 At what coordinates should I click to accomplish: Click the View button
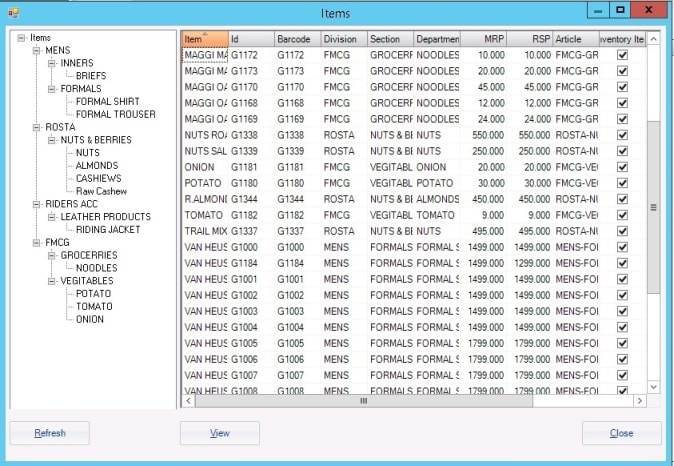click(x=219, y=433)
